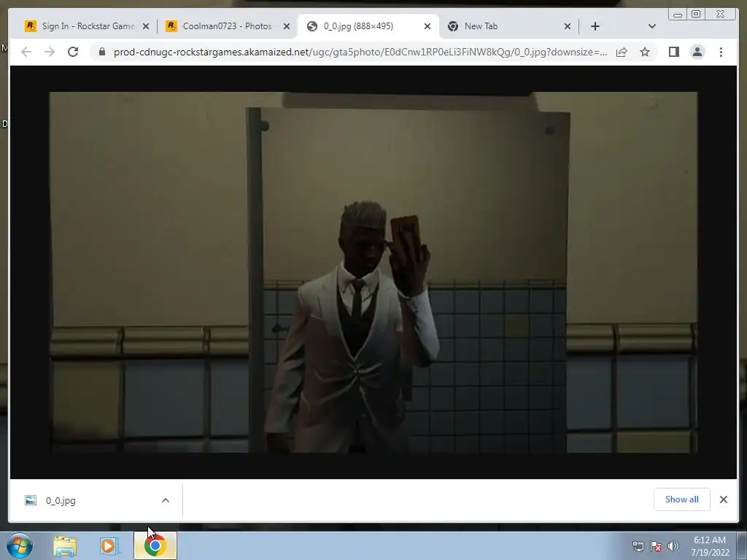Open a new browser tab with plus button
Image resolution: width=747 pixels, height=560 pixels.
click(x=595, y=26)
